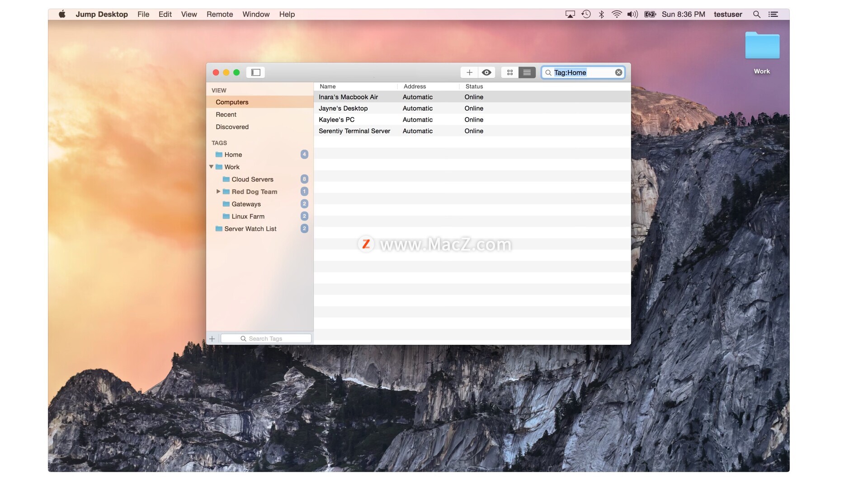
Task: Click the Cloud Servers folder icon
Action: point(226,179)
